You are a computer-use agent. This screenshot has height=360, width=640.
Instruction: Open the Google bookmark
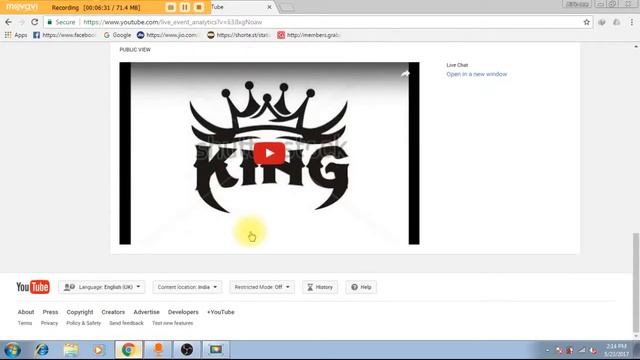pyautogui.click(x=118, y=35)
